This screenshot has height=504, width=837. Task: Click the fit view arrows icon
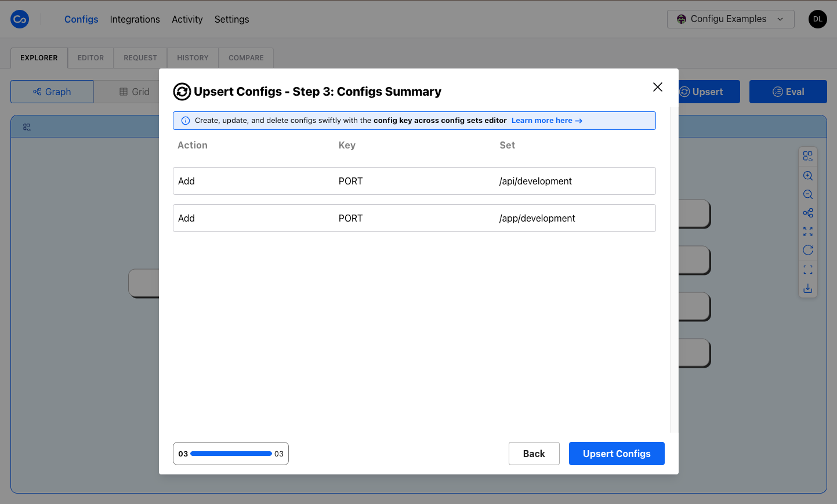[808, 231]
